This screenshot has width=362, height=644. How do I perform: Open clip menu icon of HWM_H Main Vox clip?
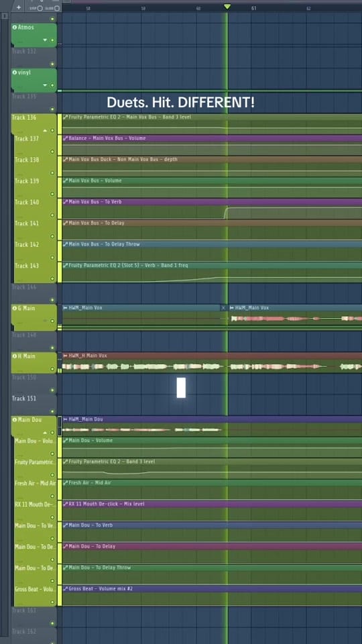(x=65, y=356)
